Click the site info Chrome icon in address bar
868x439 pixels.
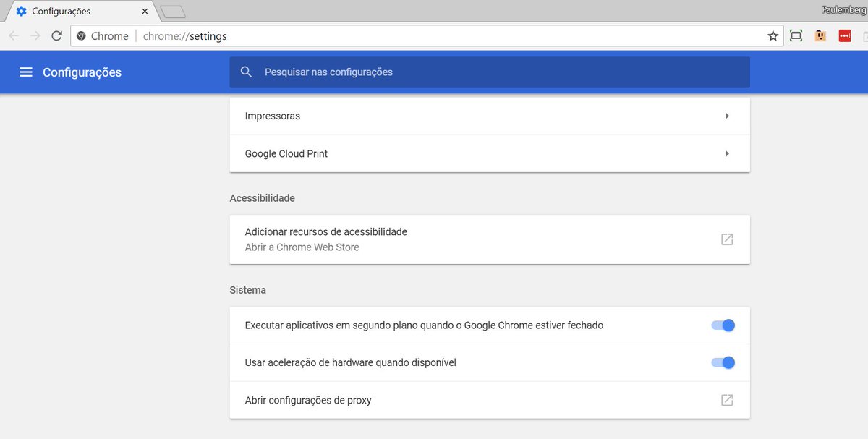click(x=82, y=35)
